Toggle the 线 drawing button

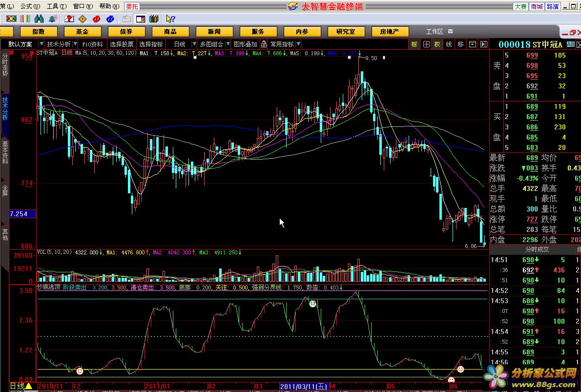[x=449, y=44]
